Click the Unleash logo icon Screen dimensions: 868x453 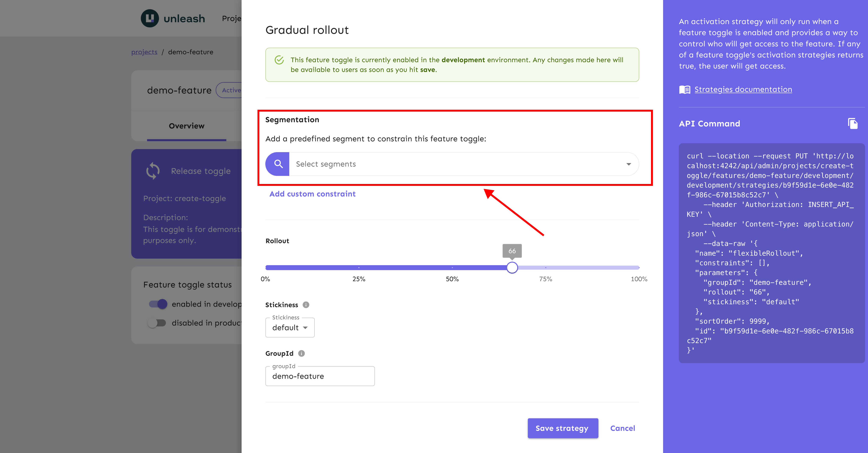(x=150, y=18)
